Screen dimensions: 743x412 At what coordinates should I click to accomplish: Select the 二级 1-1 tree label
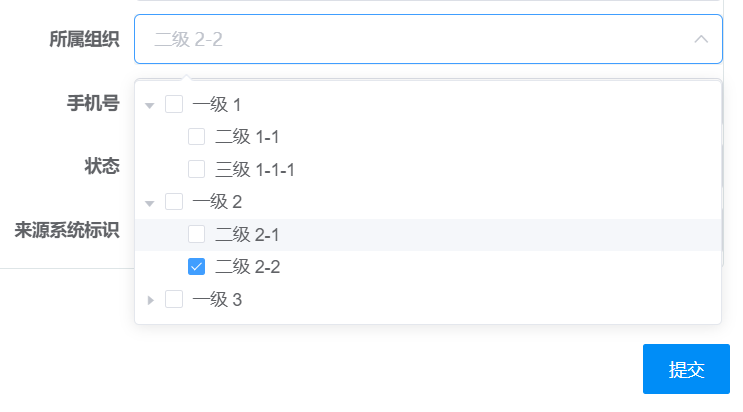click(247, 137)
